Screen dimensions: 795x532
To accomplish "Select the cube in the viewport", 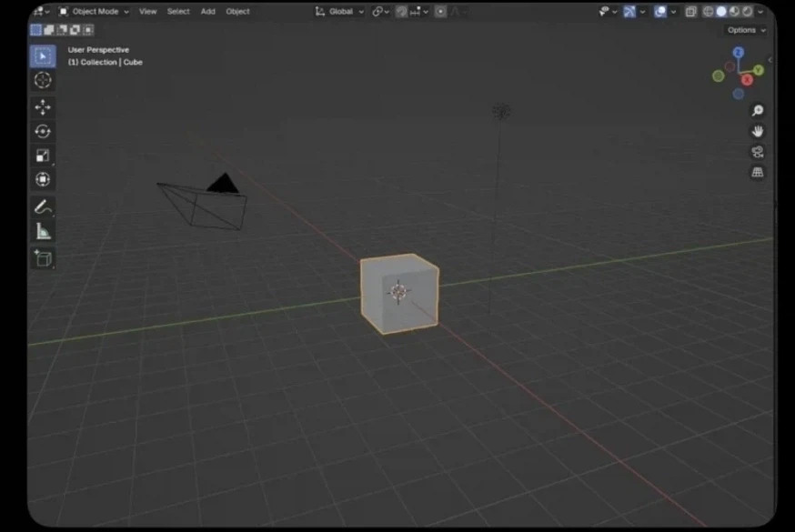I will coord(399,294).
